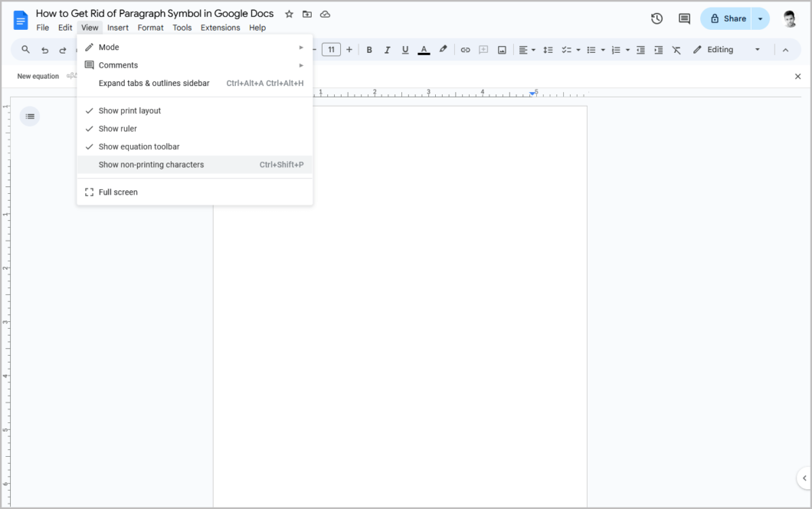Screen dimensions: 812x509
Task: Add a comment from toolbar
Action: [483, 50]
